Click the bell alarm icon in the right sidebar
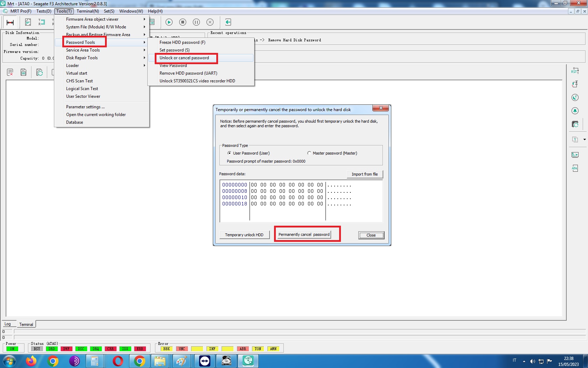Viewport: 588px width, 368px height. [x=575, y=111]
